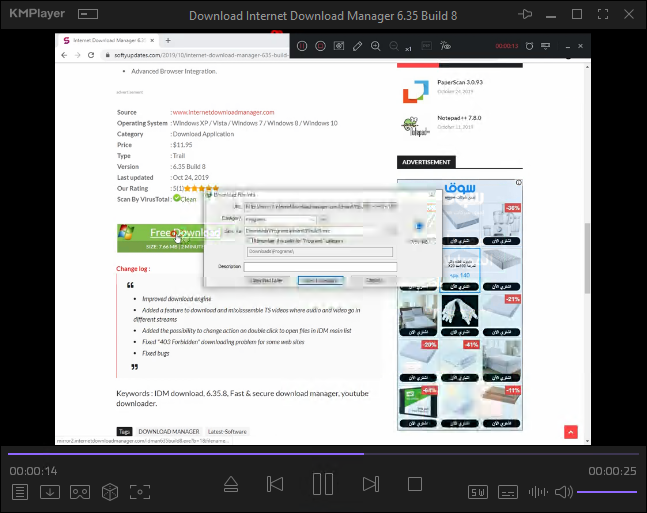Open a new browser tab
647x513 pixels.
[x=168, y=40]
